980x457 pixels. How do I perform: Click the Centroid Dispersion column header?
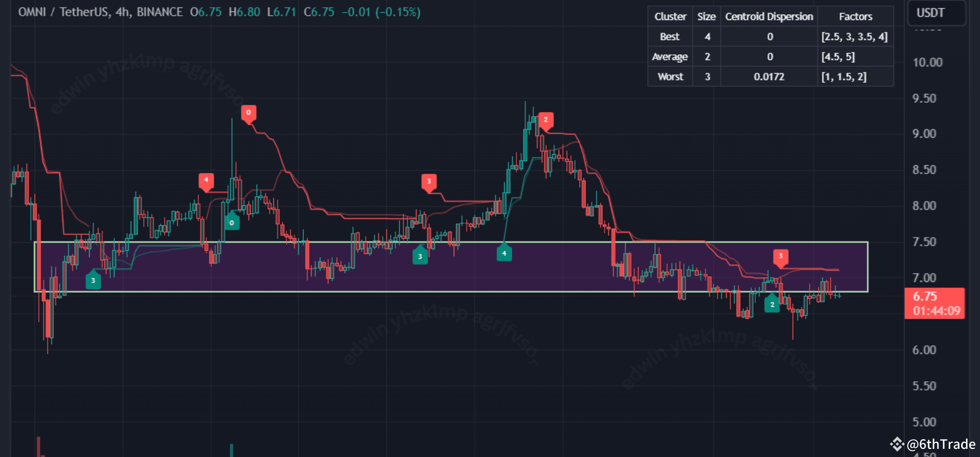[769, 17]
